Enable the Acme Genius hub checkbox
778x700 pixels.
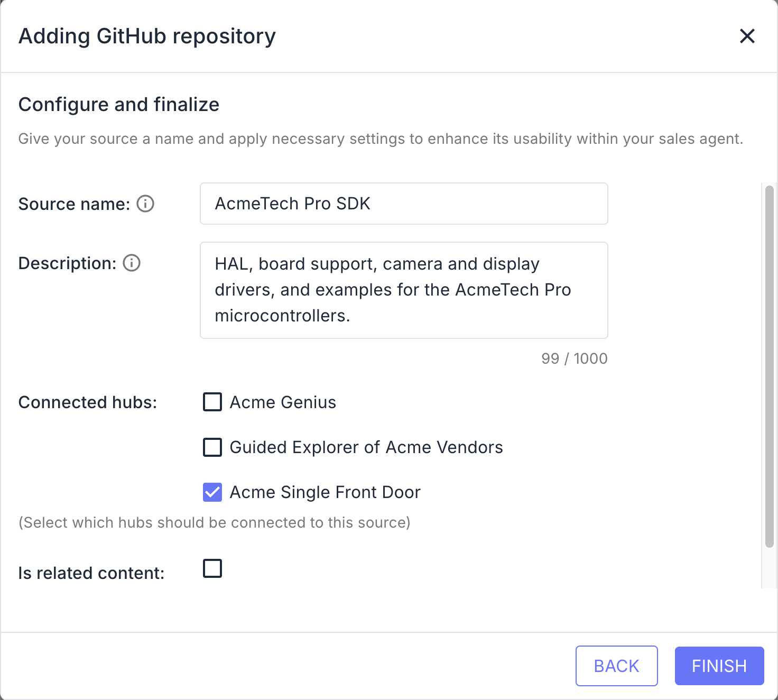(212, 402)
